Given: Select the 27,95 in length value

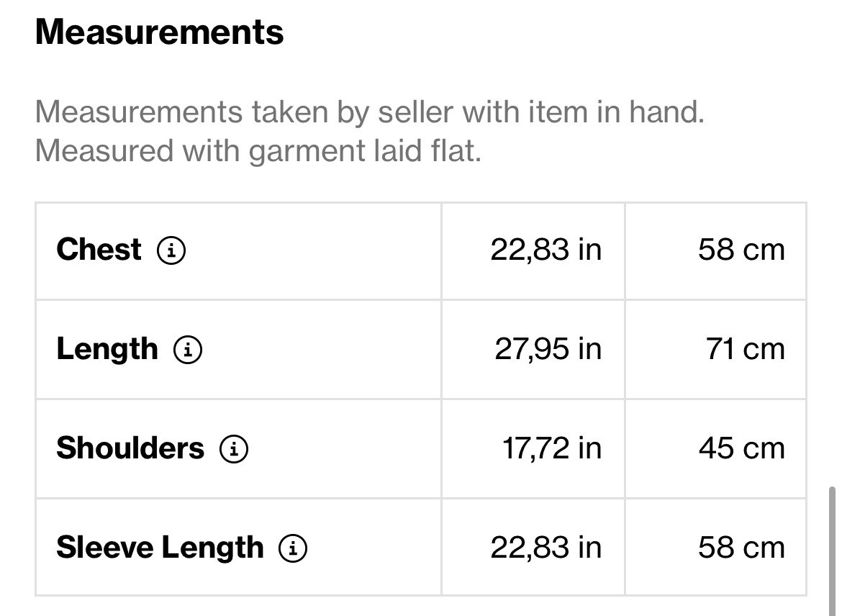Looking at the screenshot, I should [548, 349].
